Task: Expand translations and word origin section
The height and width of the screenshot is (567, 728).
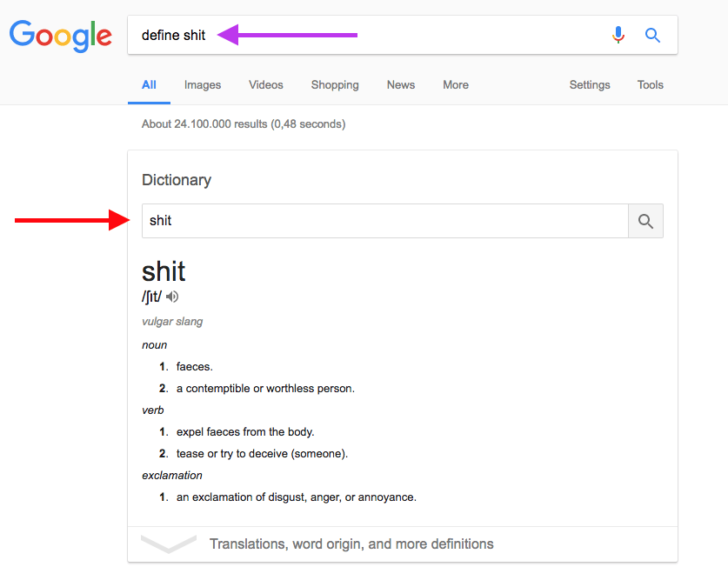Action: [351, 543]
